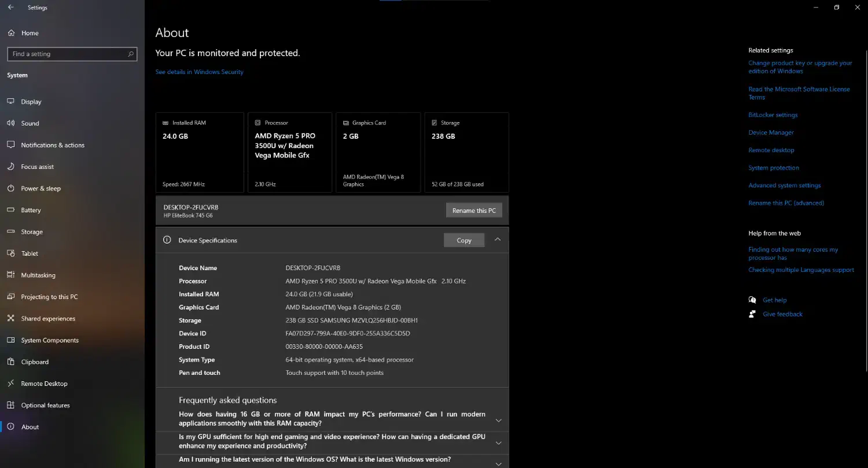
Task: Open See details in Windows Security link
Action: pos(199,72)
